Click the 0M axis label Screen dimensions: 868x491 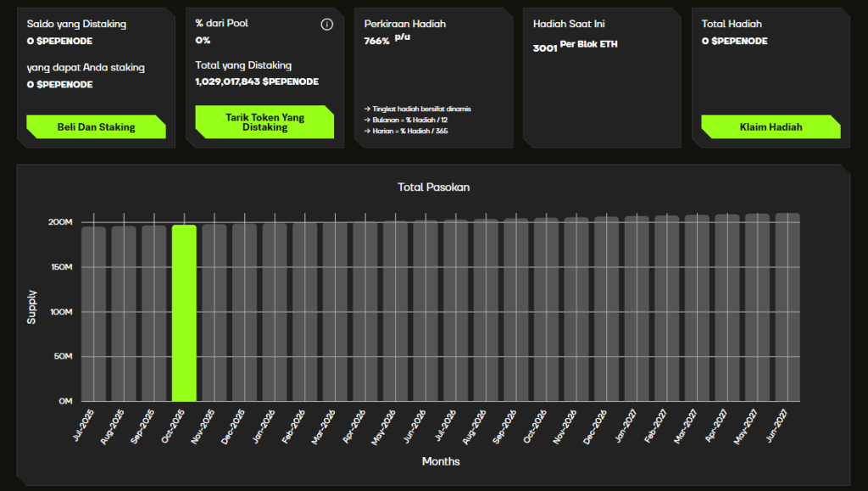(x=65, y=401)
